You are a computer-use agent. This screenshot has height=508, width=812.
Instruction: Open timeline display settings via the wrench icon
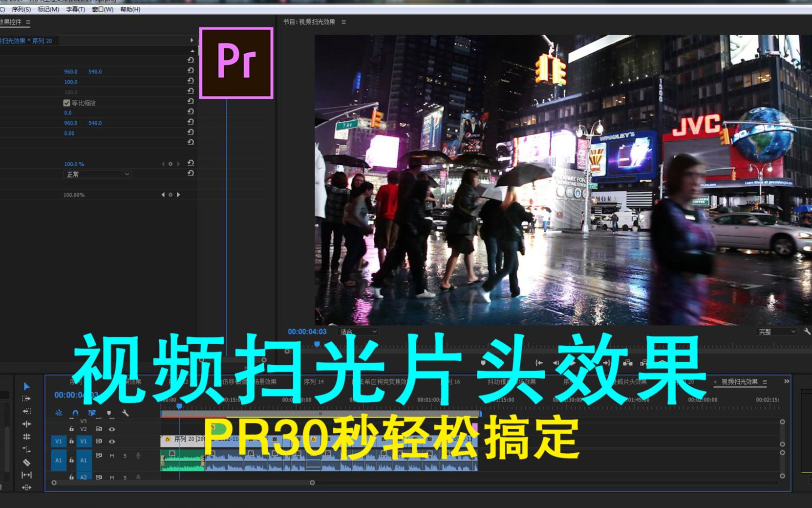point(126,414)
